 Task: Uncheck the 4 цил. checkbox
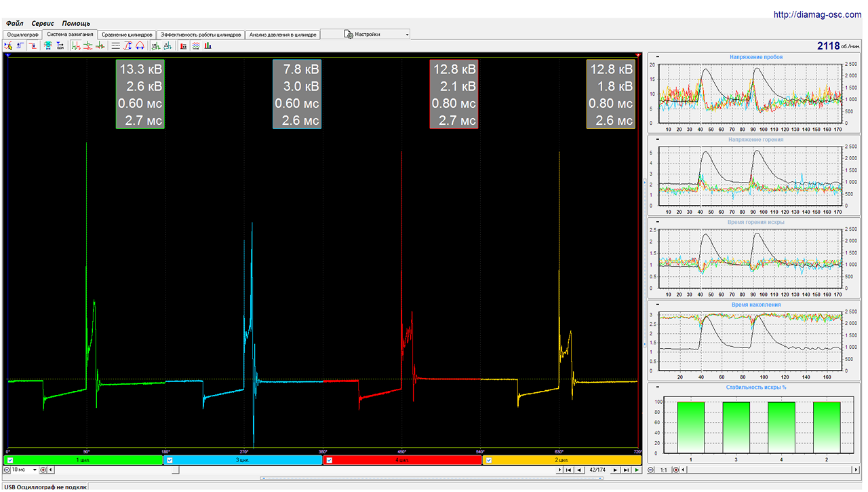[x=330, y=460]
